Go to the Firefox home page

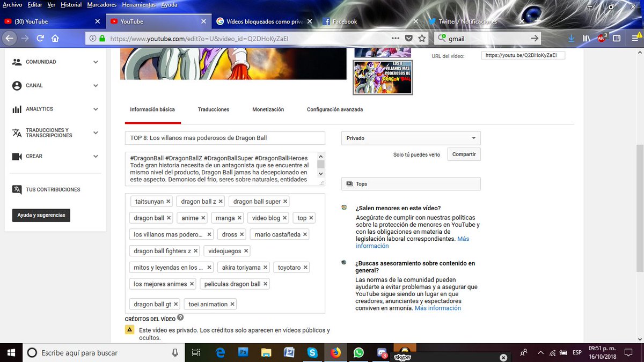click(55, 38)
